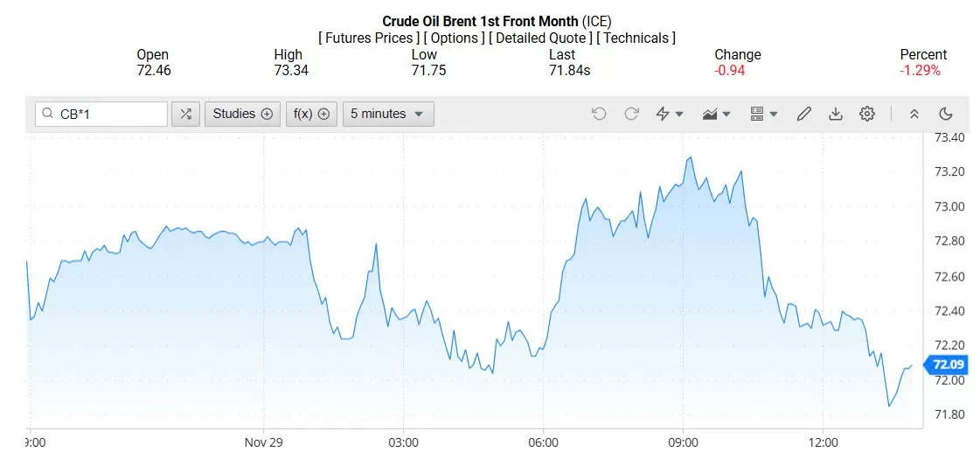Open the Technicals link
The image size is (980, 452).
tap(636, 38)
